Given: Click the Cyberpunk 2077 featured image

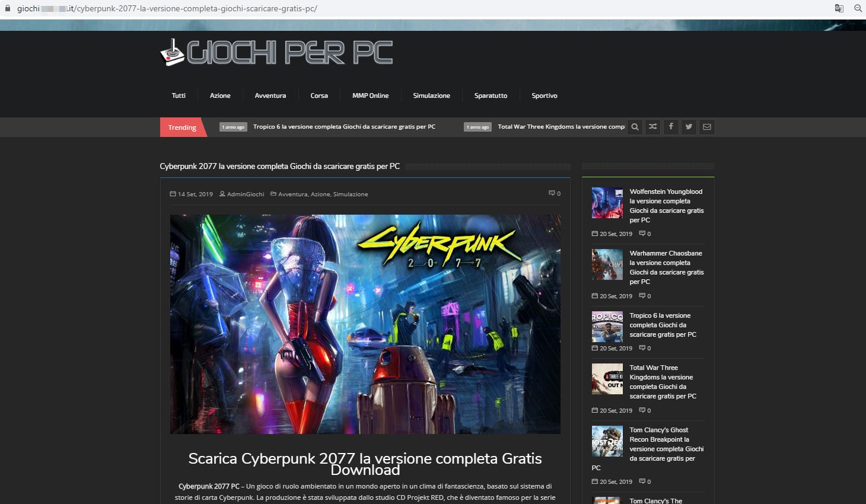Looking at the screenshot, I should [x=365, y=324].
